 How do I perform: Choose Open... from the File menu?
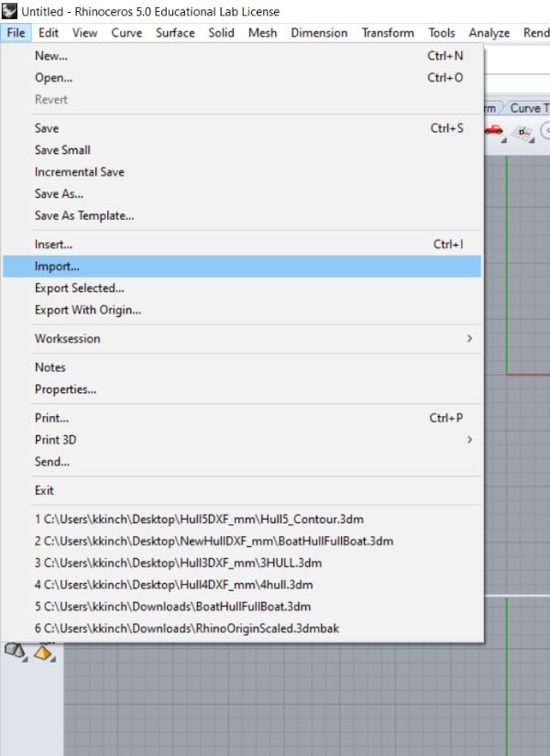coord(242,78)
